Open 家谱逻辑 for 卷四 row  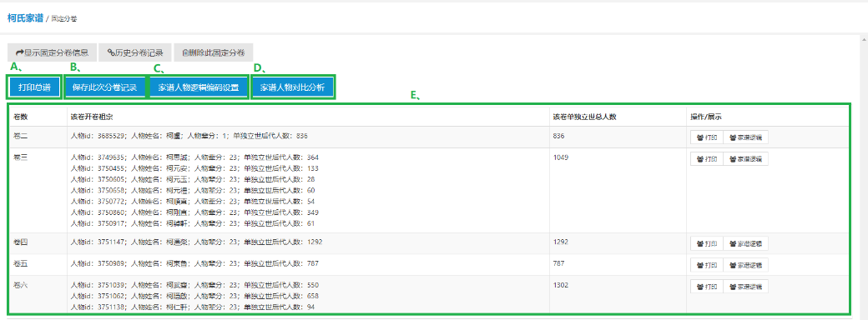[x=745, y=243]
